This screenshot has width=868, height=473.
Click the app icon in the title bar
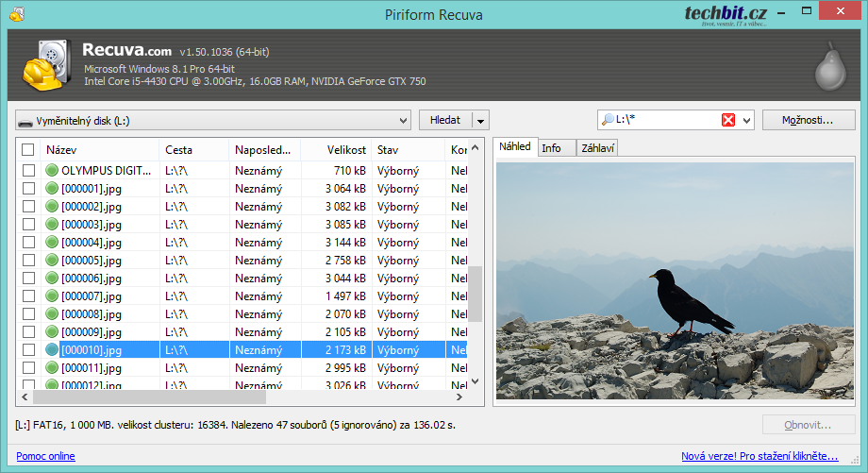click(15, 14)
